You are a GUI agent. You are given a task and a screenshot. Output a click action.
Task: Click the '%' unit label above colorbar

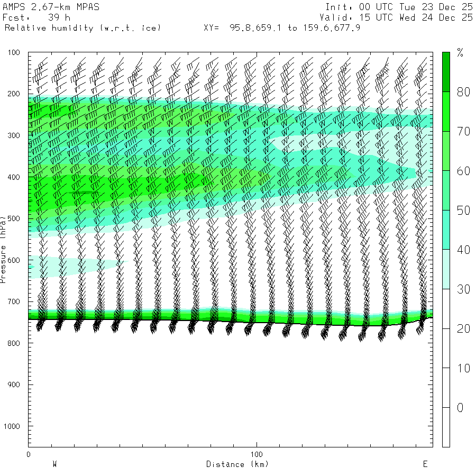[x=460, y=53]
